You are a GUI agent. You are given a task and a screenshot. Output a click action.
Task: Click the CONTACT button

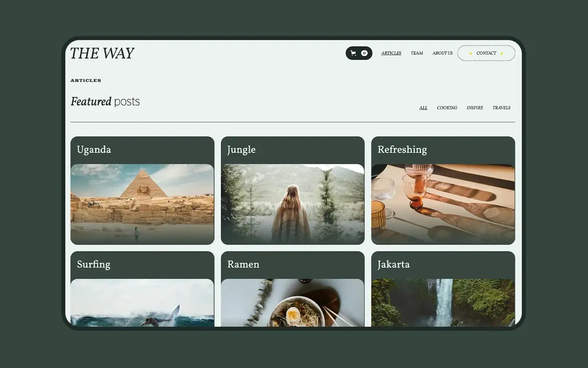tap(486, 53)
